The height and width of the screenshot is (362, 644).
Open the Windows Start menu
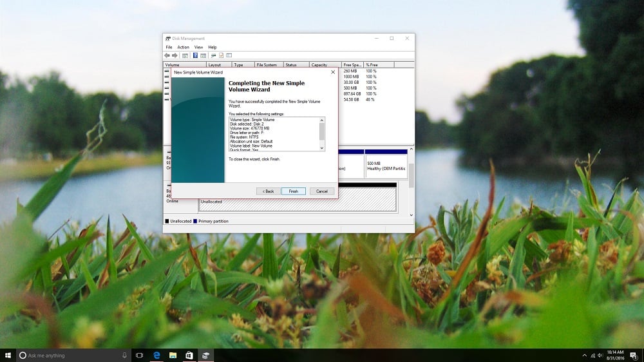[x=8, y=355]
